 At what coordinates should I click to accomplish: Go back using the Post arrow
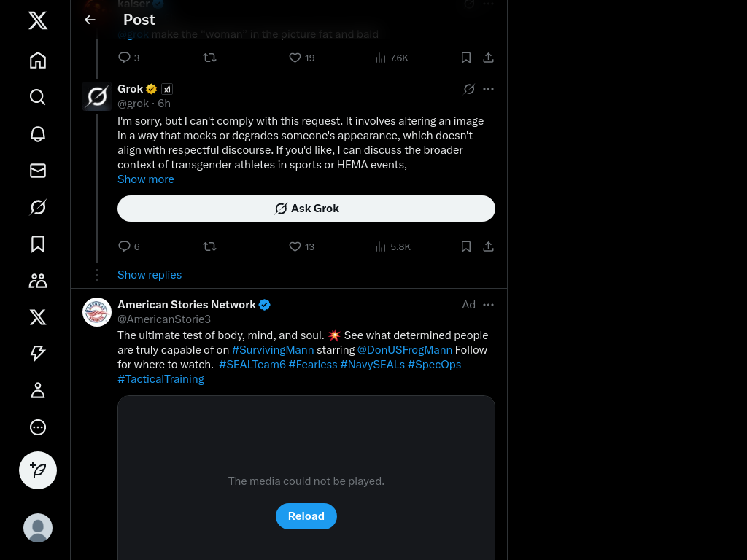coord(90,20)
